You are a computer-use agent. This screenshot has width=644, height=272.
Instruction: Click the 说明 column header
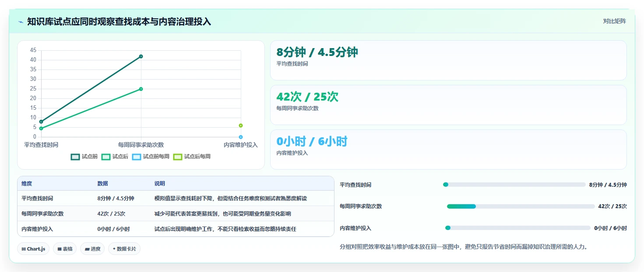(x=160, y=184)
